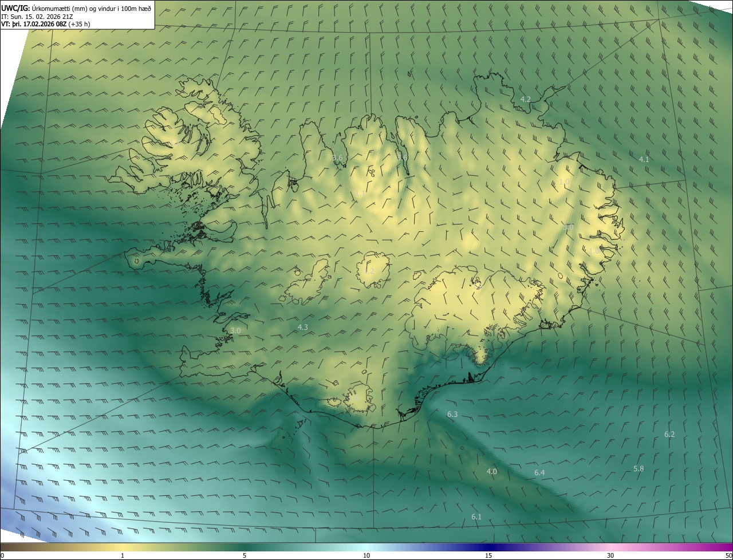Select the 'VT: þri. 17.02.2026 08Z (+35 h)' line
The width and height of the screenshot is (733, 560).
46,24
